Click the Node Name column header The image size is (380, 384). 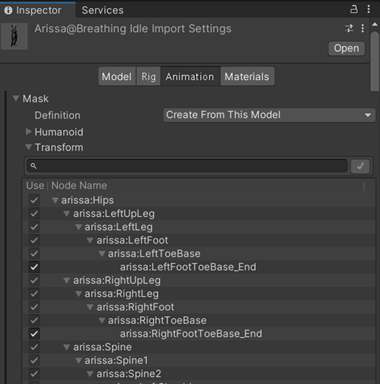coord(79,186)
